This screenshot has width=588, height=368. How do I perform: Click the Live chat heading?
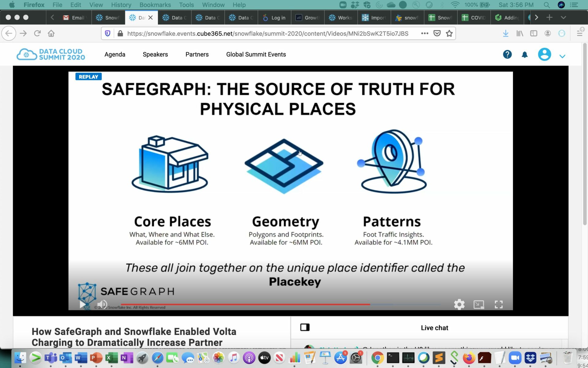[x=434, y=328]
